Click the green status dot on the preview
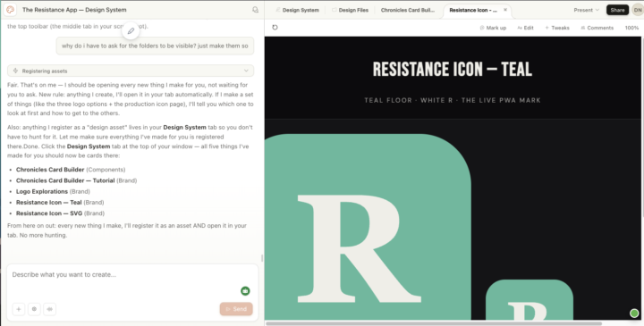This screenshot has height=326, width=644. pos(634,313)
